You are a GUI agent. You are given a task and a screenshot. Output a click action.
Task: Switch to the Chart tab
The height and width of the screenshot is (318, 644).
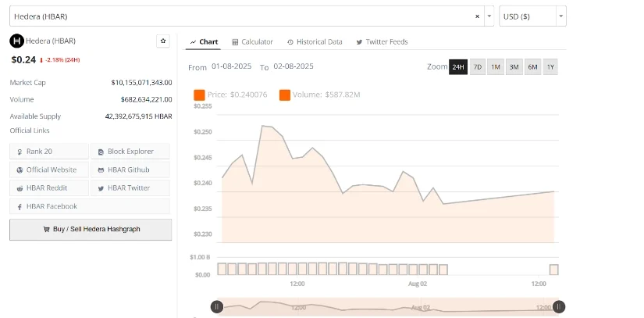(x=204, y=42)
